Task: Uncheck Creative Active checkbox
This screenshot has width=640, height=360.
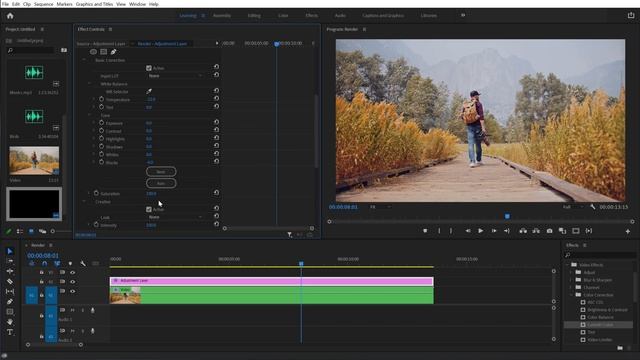Action: [149, 209]
